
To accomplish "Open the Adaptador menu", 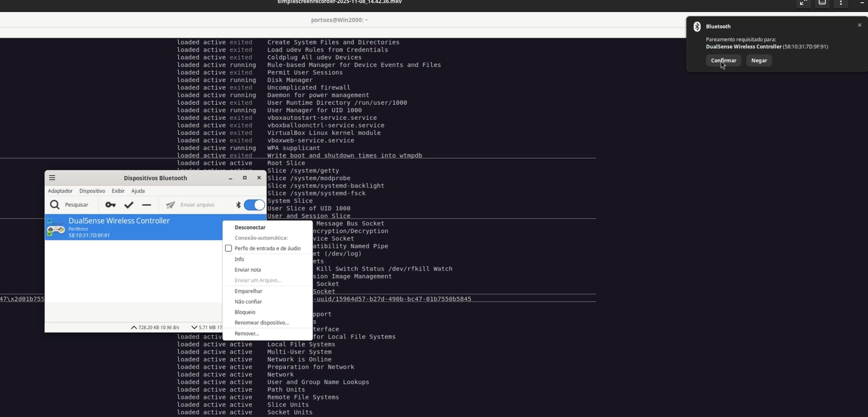I will [60, 191].
